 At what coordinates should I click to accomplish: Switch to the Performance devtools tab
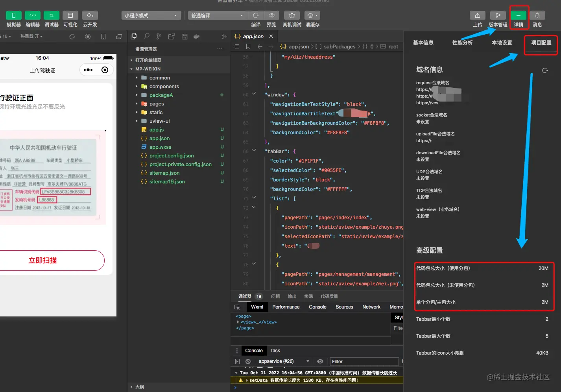click(286, 307)
